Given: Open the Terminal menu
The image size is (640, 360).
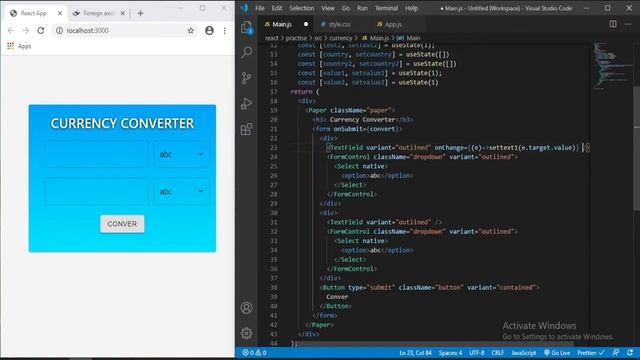Looking at the screenshot, I should tap(386, 8).
